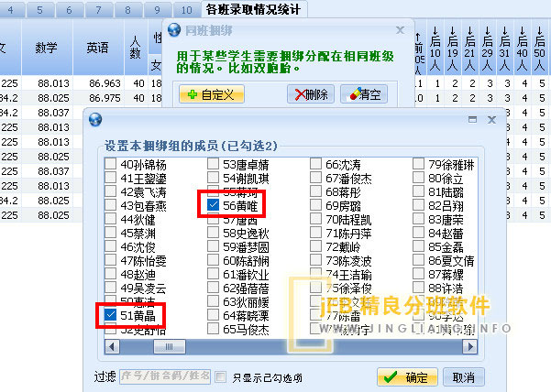Screen dimensions: 551x392
Task: Click globe icon of 同班捆绑 dialog
Action: pyautogui.click(x=174, y=30)
